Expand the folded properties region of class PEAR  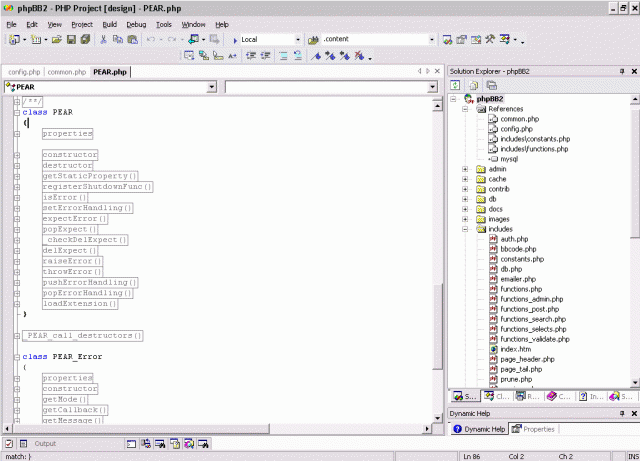(17, 134)
